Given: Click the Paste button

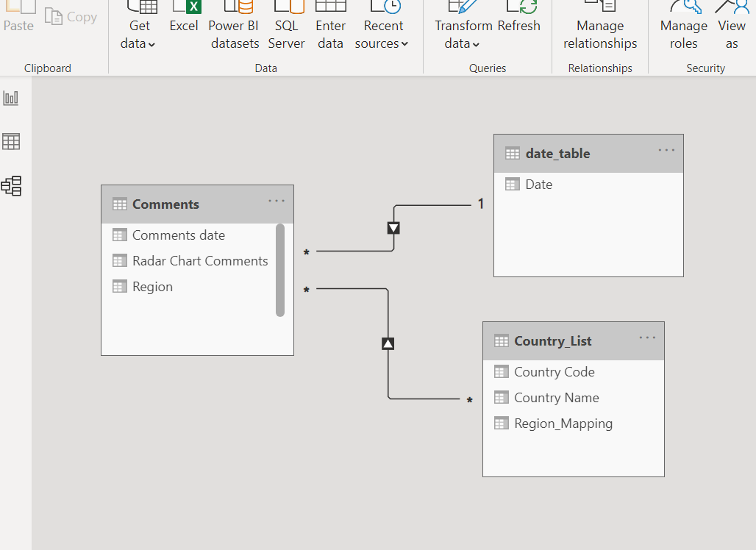Looking at the screenshot, I should 19,18.
